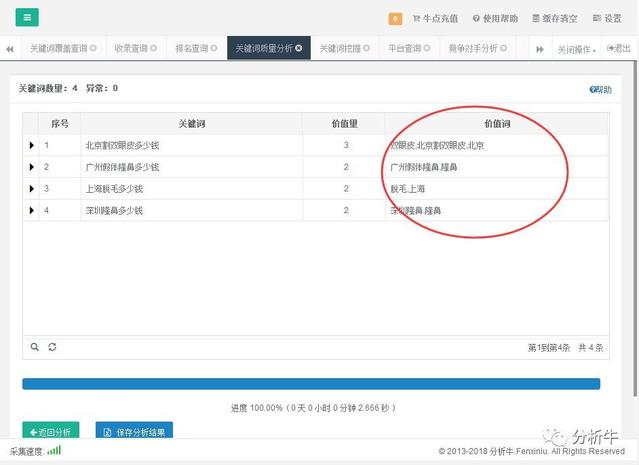Switch to the 关键词挖掘 tab

pyautogui.click(x=343, y=48)
